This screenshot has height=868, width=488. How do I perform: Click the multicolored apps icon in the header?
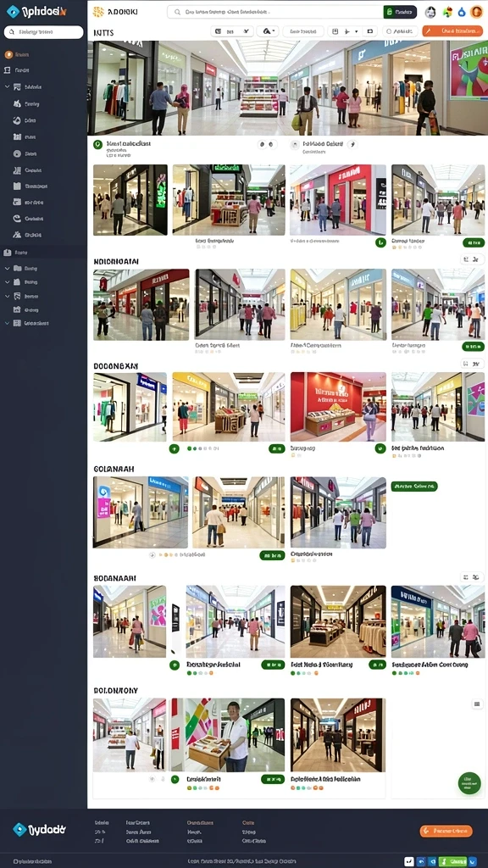pyautogui.click(x=447, y=12)
